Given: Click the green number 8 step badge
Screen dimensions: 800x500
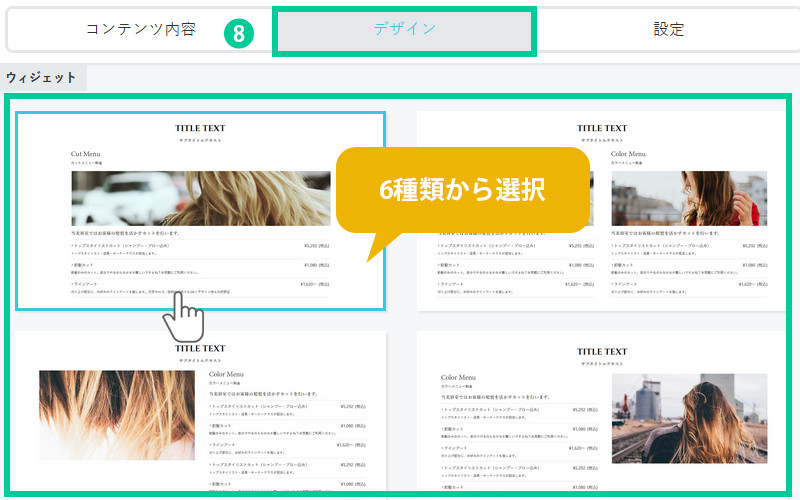Looking at the screenshot, I should [x=239, y=33].
